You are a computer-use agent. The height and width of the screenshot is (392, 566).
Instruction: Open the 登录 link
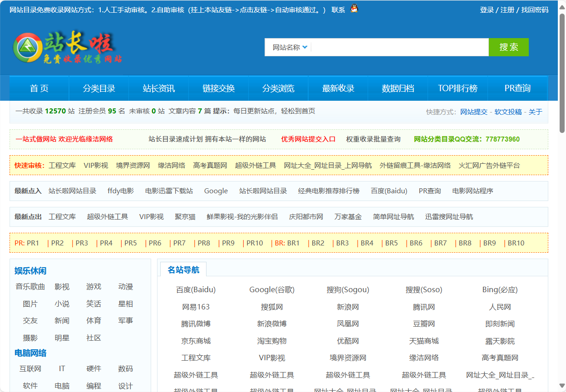click(487, 10)
